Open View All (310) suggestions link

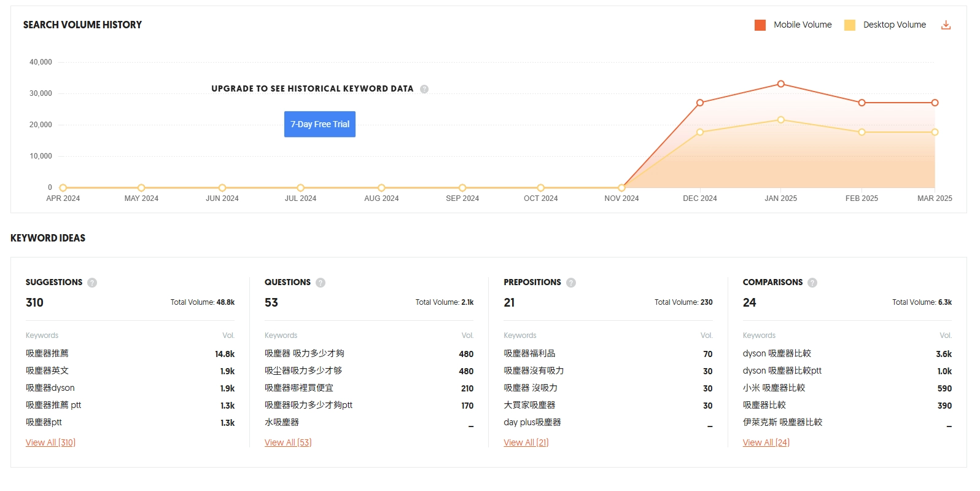[x=50, y=442]
